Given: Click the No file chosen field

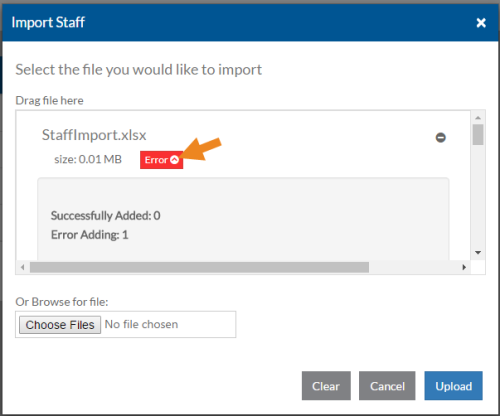Looking at the screenshot, I should pyautogui.click(x=141, y=324).
